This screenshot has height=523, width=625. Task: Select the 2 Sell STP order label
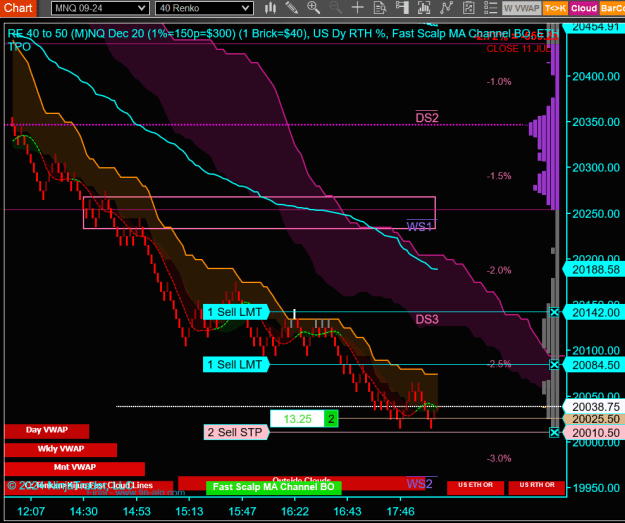pos(236,432)
